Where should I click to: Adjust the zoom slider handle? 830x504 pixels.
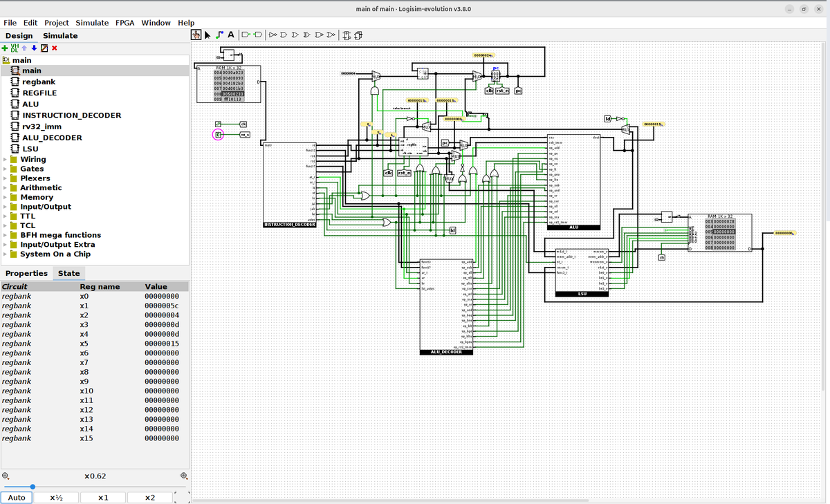pyautogui.click(x=33, y=487)
